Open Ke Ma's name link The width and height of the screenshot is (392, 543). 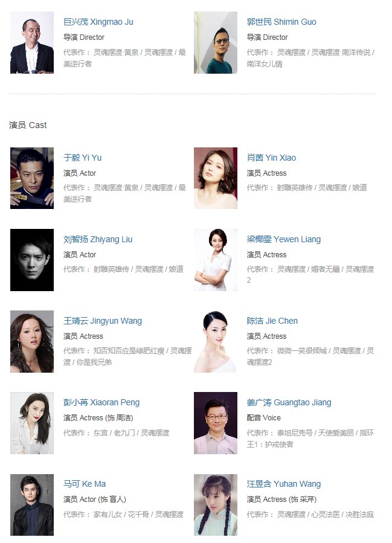(x=85, y=484)
